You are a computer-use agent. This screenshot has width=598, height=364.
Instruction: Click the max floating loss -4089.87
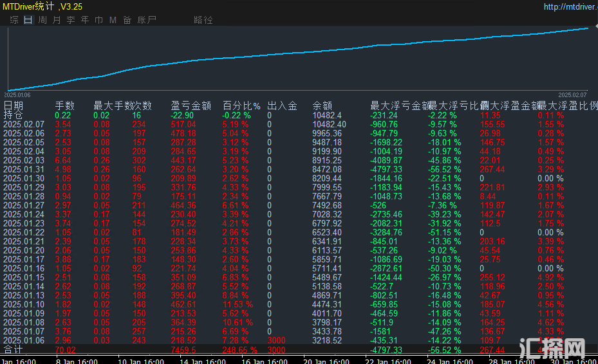pos(386,161)
